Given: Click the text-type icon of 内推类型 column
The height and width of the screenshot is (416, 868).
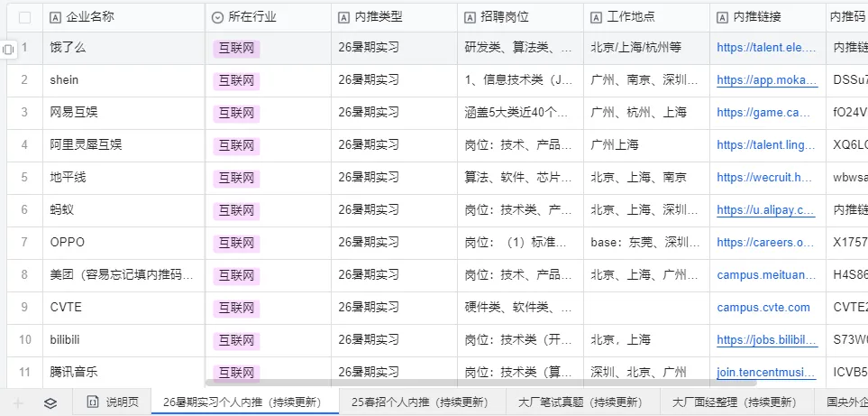Looking at the screenshot, I should tap(343, 17).
